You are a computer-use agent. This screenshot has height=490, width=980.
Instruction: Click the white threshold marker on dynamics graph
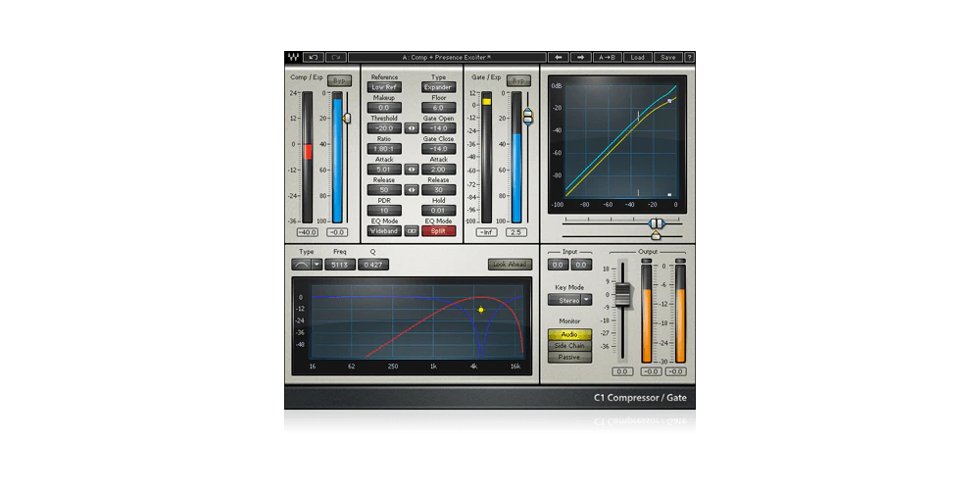(670, 100)
